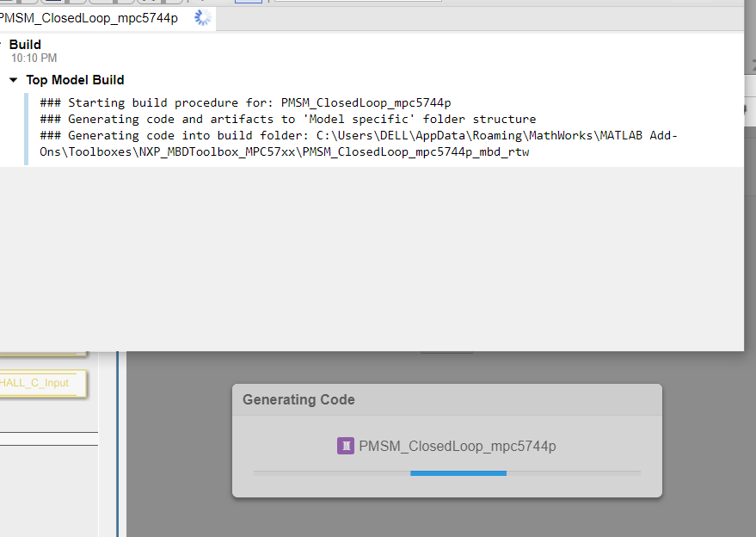
Task: Select the PMSM_ClosedLoop_mpc5744p diagnostic tab
Action: click(x=107, y=18)
